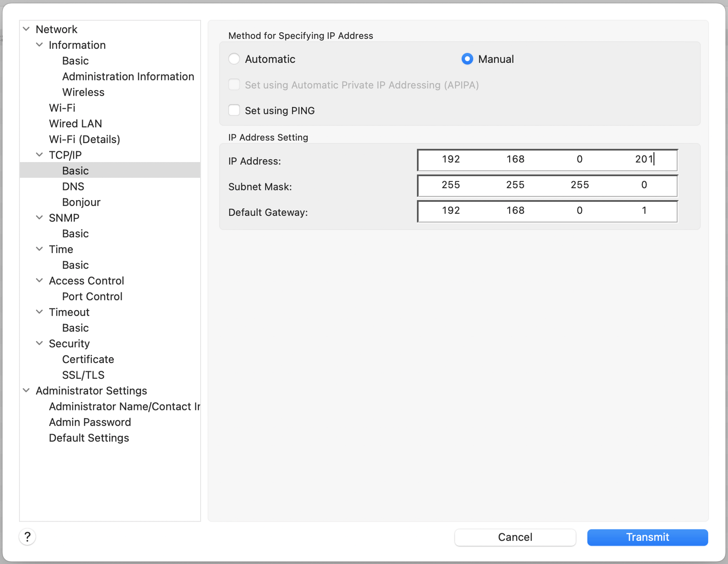Image resolution: width=728 pixels, height=564 pixels.
Task: Open help via the question mark icon
Action: (27, 536)
